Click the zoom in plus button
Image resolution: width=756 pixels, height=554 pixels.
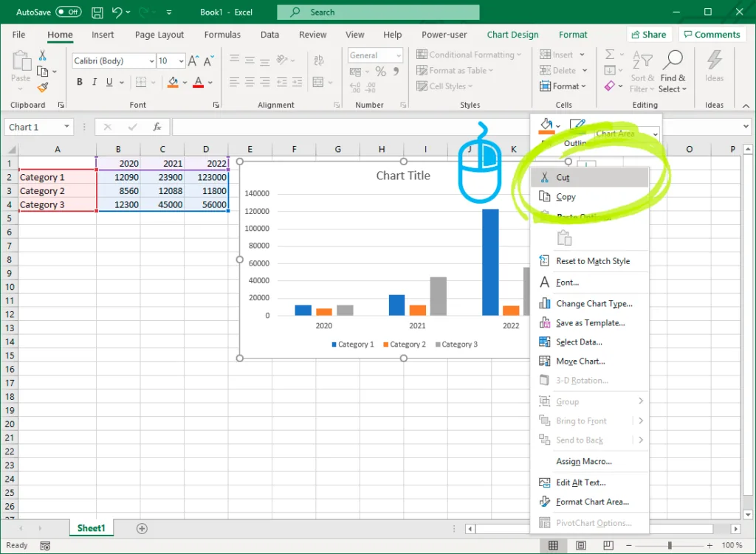pyautogui.click(x=709, y=545)
